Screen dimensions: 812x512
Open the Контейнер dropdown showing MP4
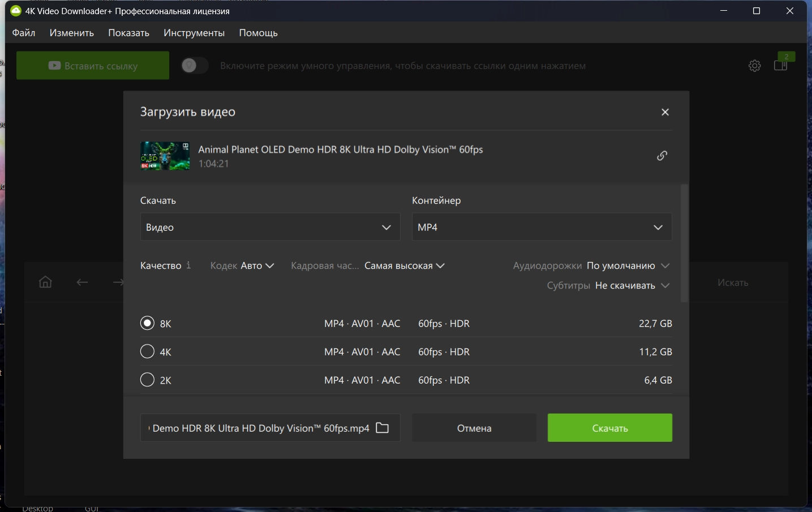pos(542,227)
